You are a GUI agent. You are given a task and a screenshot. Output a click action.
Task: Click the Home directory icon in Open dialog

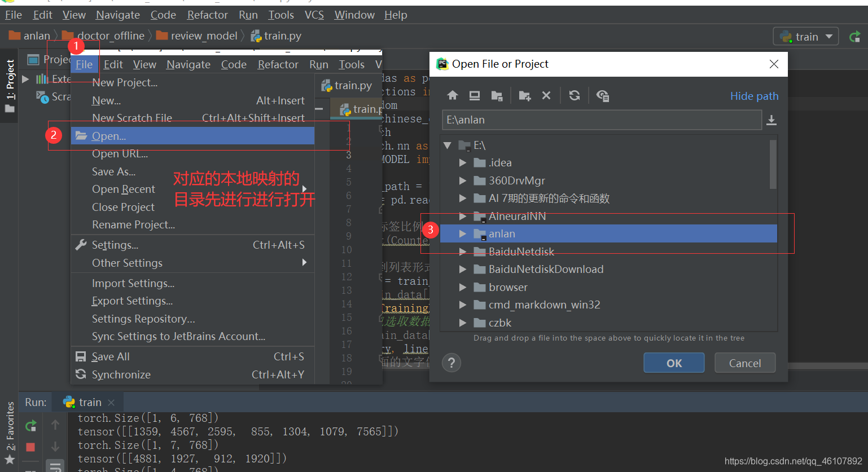coord(452,95)
